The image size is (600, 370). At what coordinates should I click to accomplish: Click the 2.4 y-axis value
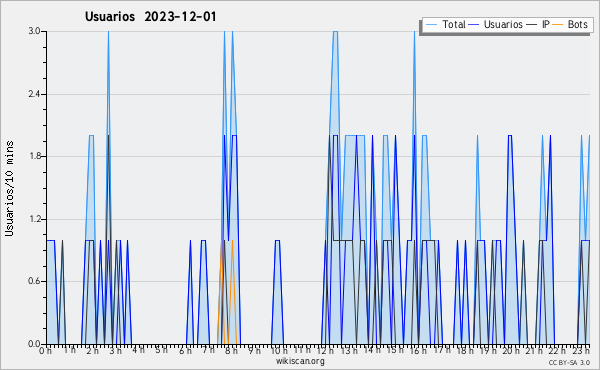pos(35,94)
